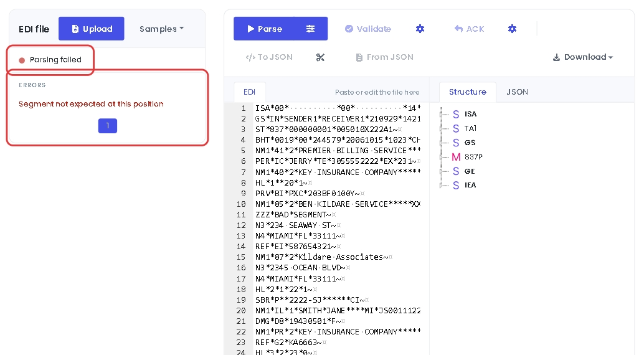Click the PRV*BI*PXC line

(310, 194)
